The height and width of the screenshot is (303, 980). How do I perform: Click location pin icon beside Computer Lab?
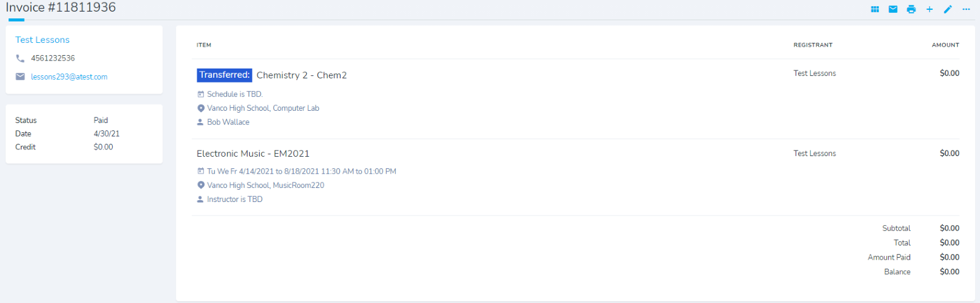[x=200, y=108]
